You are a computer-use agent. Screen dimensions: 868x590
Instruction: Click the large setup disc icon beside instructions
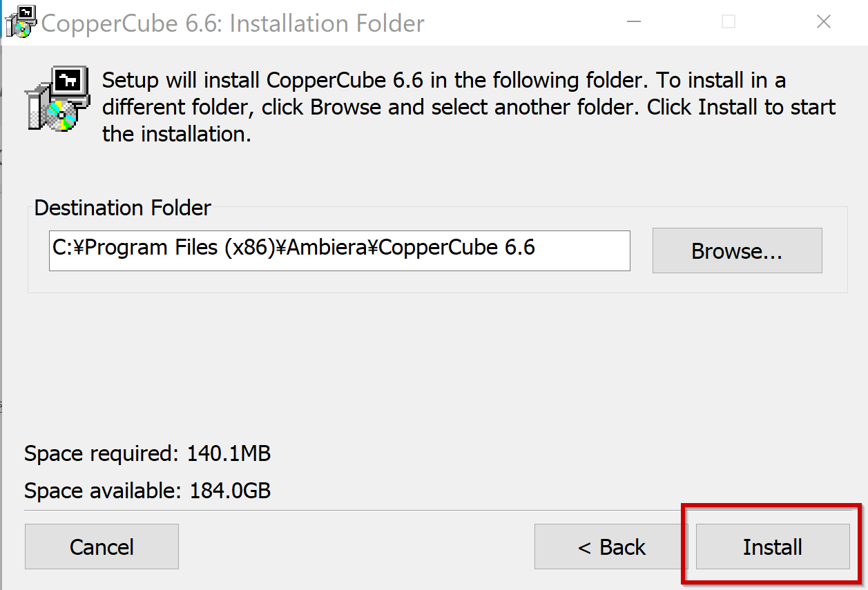point(57,99)
